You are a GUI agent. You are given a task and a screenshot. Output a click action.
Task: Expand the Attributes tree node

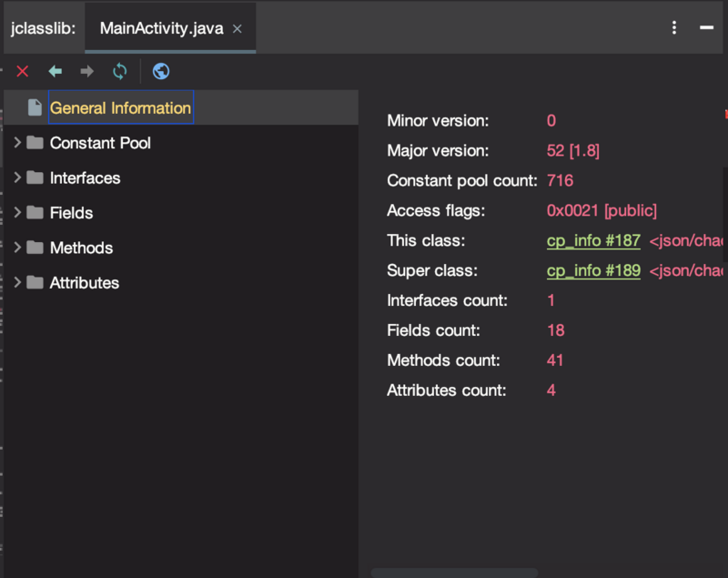[17, 282]
